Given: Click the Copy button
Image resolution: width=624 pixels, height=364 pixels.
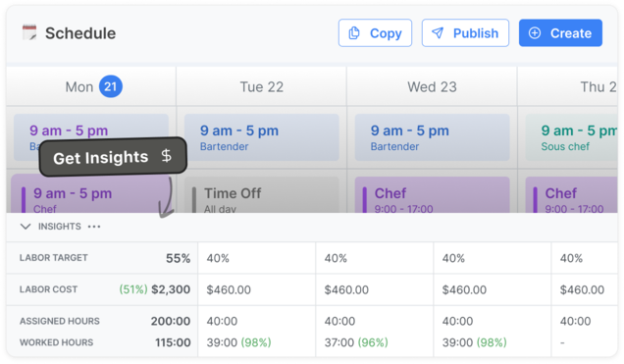Looking at the screenshot, I should 375,33.
